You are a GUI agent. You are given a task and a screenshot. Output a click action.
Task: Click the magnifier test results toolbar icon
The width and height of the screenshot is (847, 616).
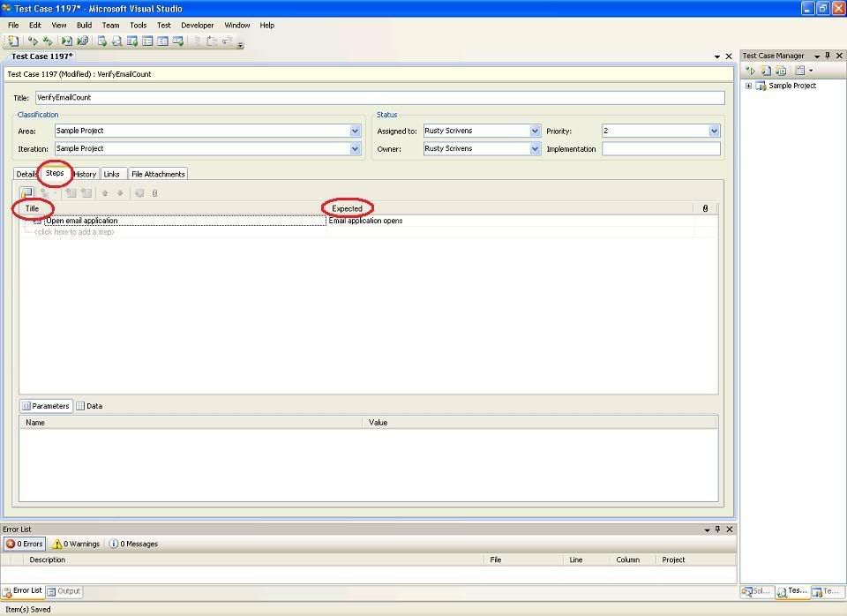[x=116, y=41]
